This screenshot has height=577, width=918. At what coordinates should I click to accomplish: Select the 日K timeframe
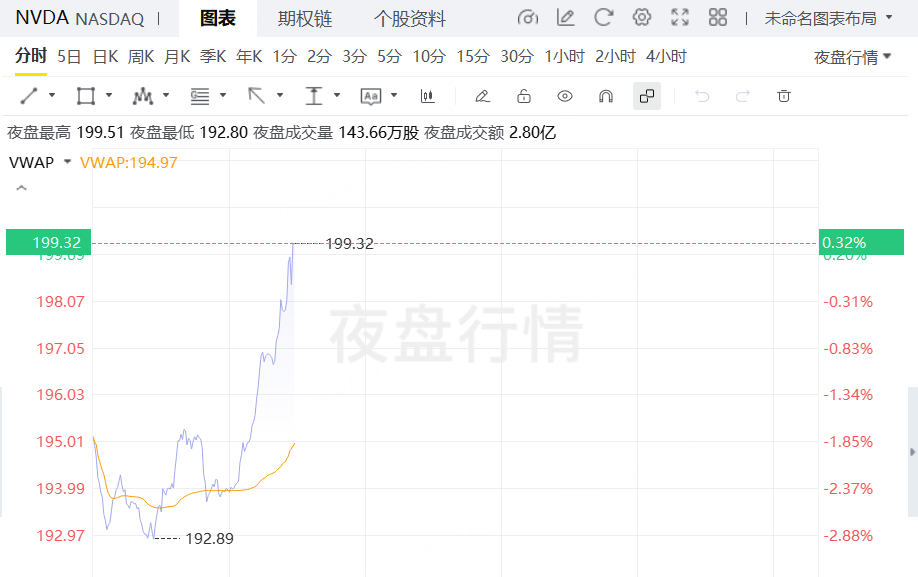[105, 57]
